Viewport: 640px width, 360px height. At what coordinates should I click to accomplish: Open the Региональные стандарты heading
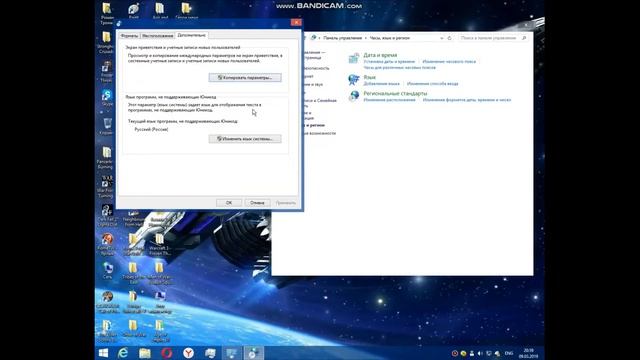[x=395, y=93]
